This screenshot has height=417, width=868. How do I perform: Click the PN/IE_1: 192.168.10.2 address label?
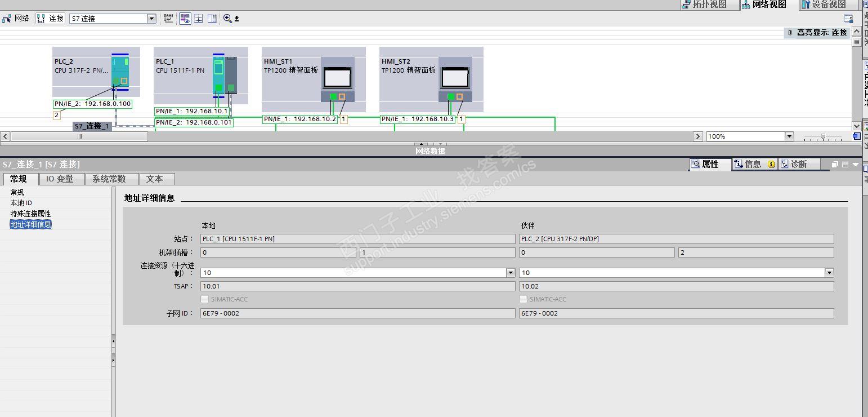click(x=300, y=119)
